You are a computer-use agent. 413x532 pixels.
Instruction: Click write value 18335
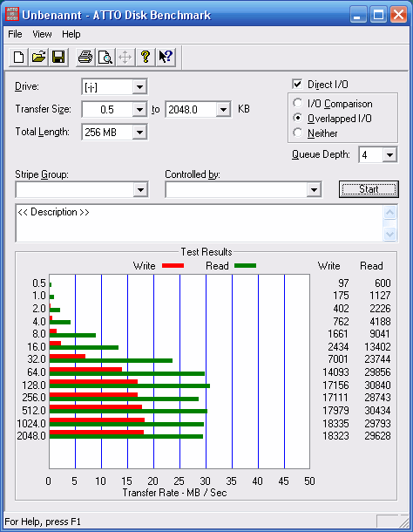[335, 424]
